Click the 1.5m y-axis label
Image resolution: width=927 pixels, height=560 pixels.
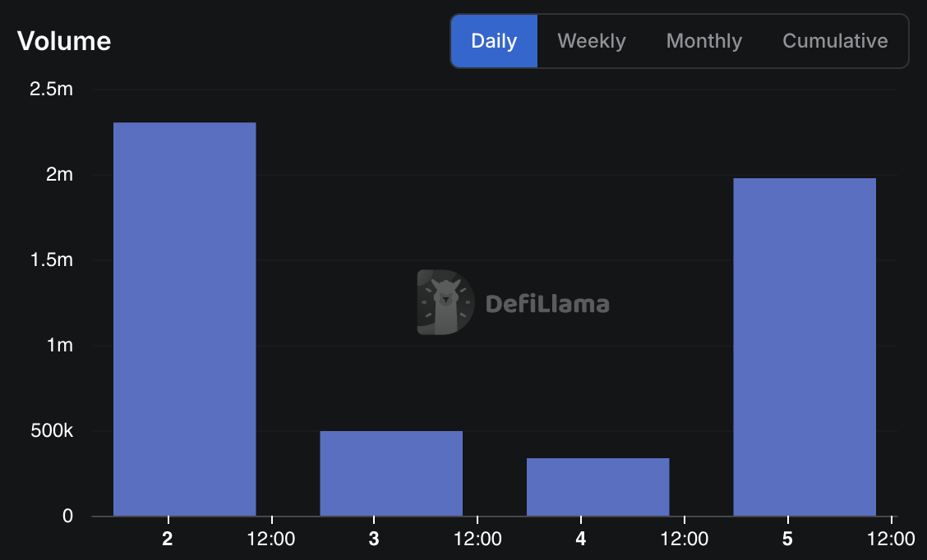pyautogui.click(x=51, y=259)
